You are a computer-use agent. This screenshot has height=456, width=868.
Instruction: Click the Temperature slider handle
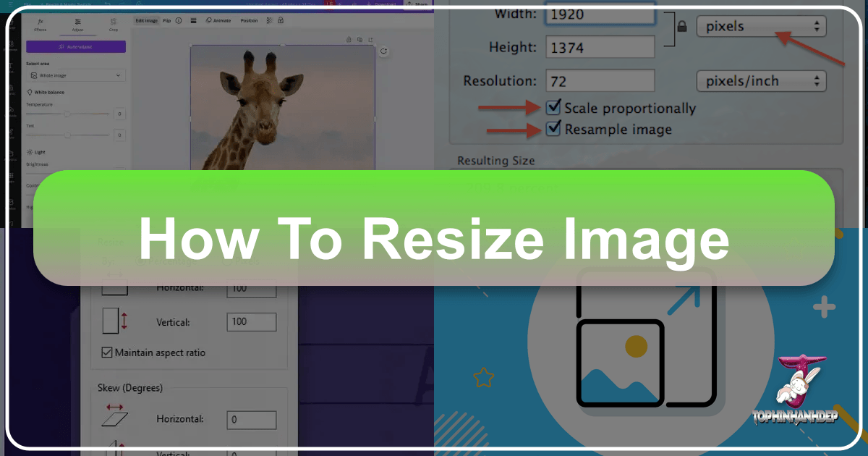tap(67, 114)
